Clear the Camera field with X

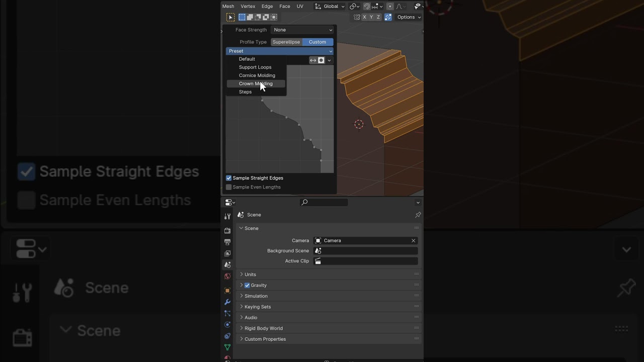(414, 241)
